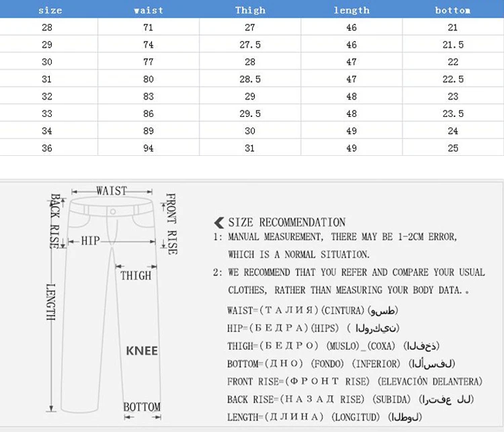Viewport: 504px width, 432px height.
Task: Click the BOTTOM label under the pants leg
Action: pyautogui.click(x=142, y=406)
